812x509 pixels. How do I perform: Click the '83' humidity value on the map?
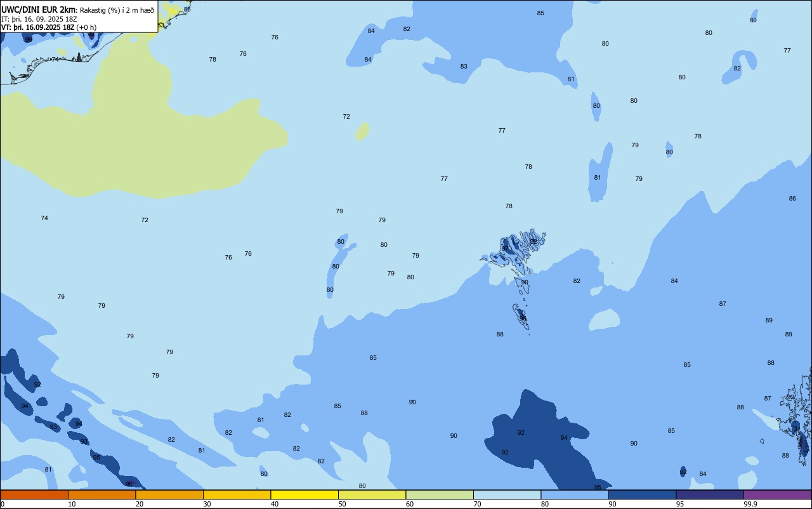tap(464, 67)
